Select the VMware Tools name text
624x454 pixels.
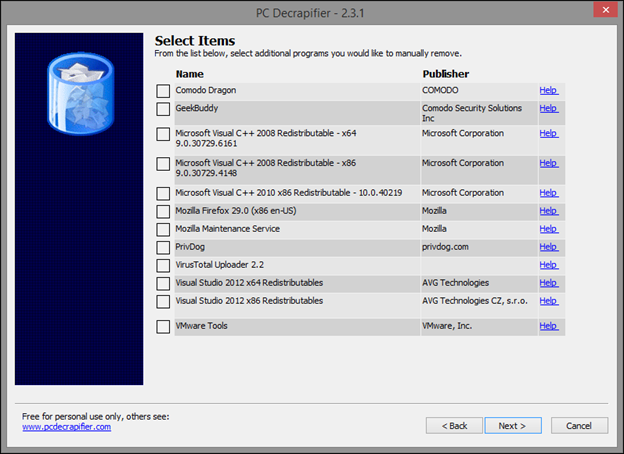202,326
